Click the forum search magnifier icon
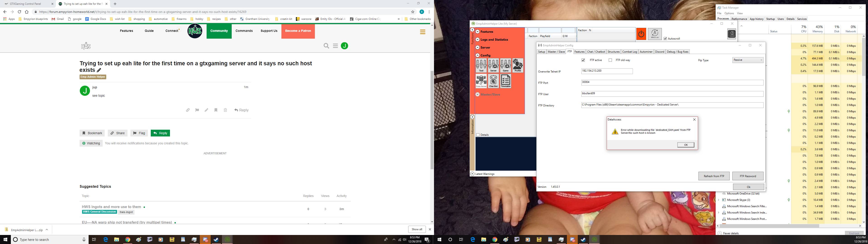 pyautogui.click(x=326, y=46)
